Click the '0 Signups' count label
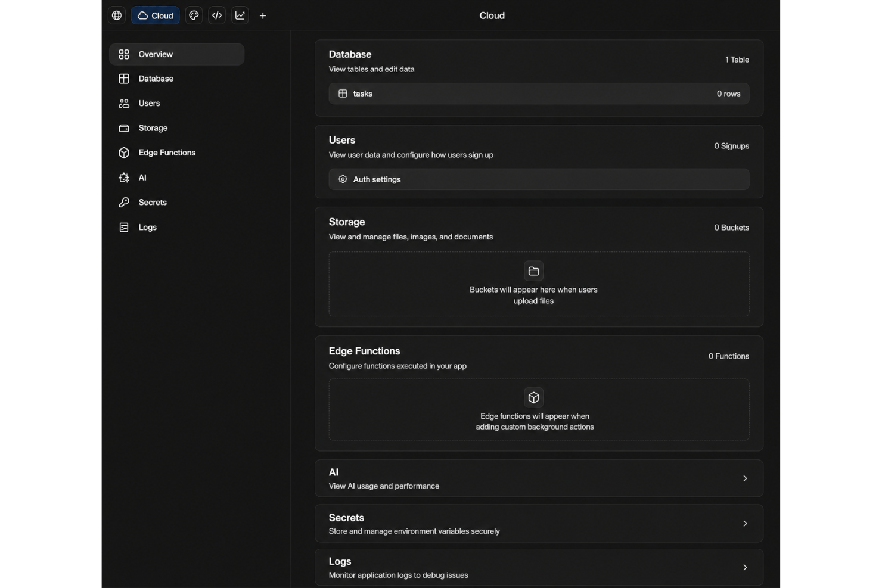The image size is (882, 588). (x=731, y=146)
